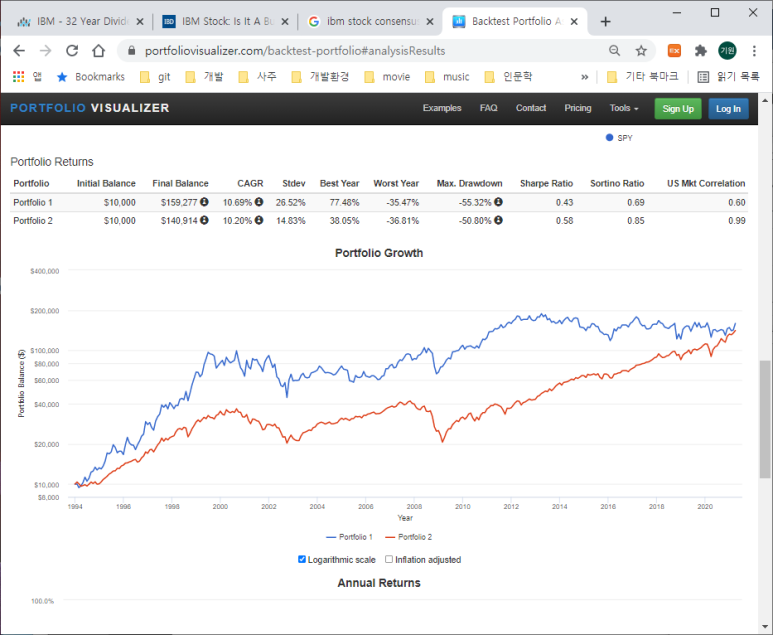The width and height of the screenshot is (773, 635).
Task: Show info for Portfolio 2 max drawdown
Action: (498, 220)
